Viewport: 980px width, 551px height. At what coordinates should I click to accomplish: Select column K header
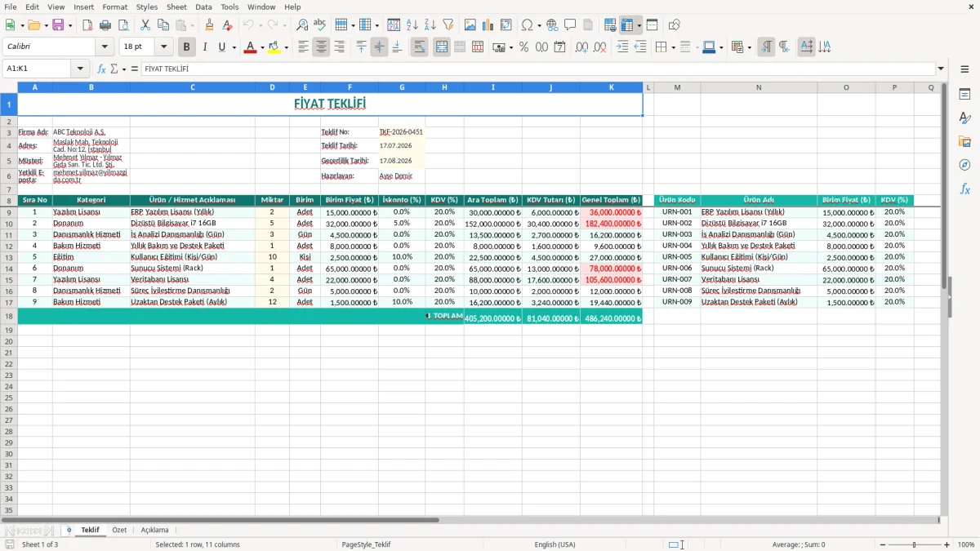click(611, 87)
